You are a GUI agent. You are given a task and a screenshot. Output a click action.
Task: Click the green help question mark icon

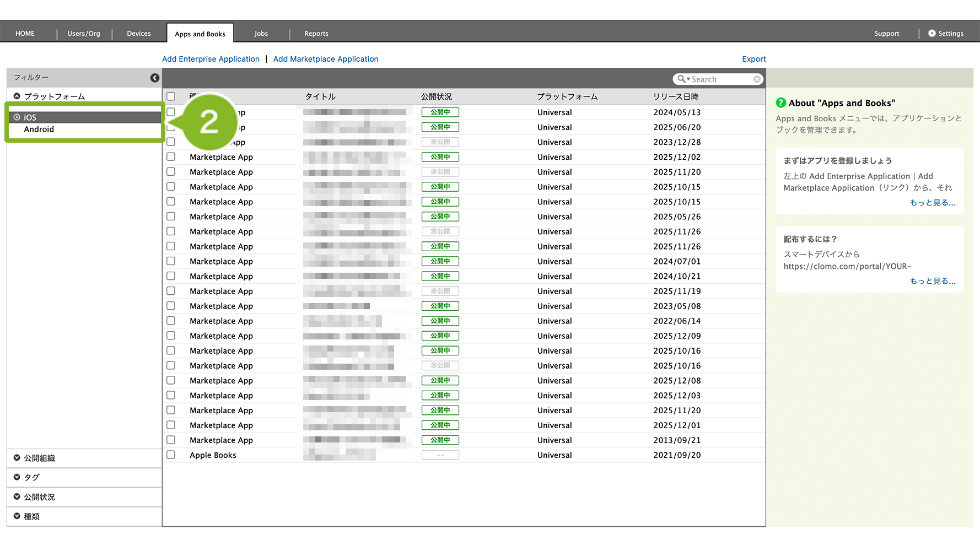[780, 103]
